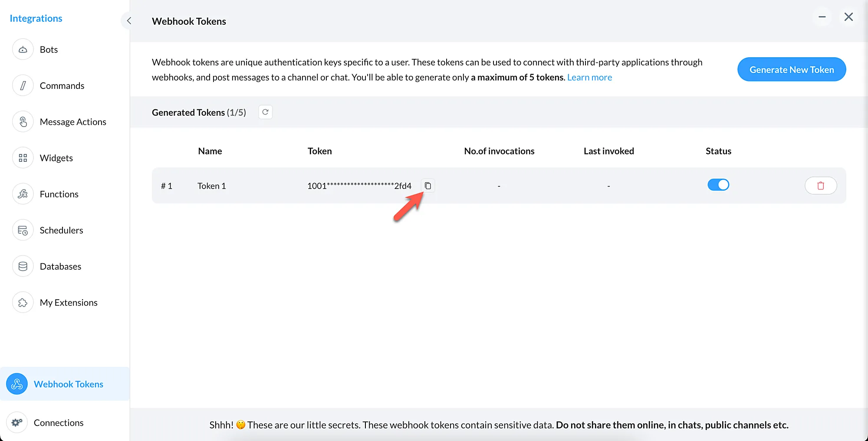
Task: Select the Token 1 name cell
Action: pyautogui.click(x=212, y=186)
